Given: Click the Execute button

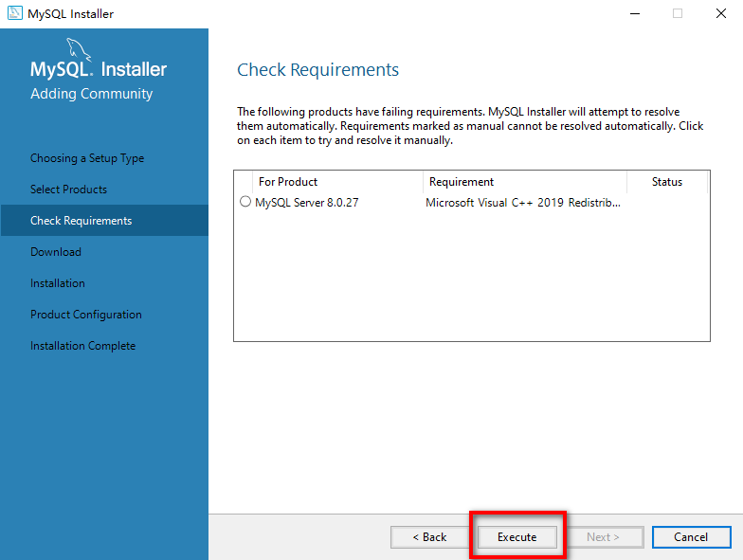Looking at the screenshot, I should (517, 536).
